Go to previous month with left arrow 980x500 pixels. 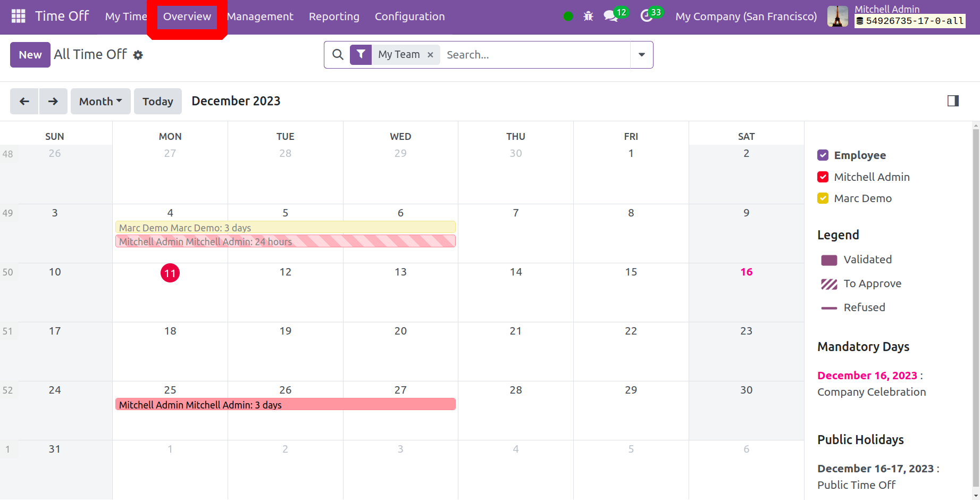(24, 102)
